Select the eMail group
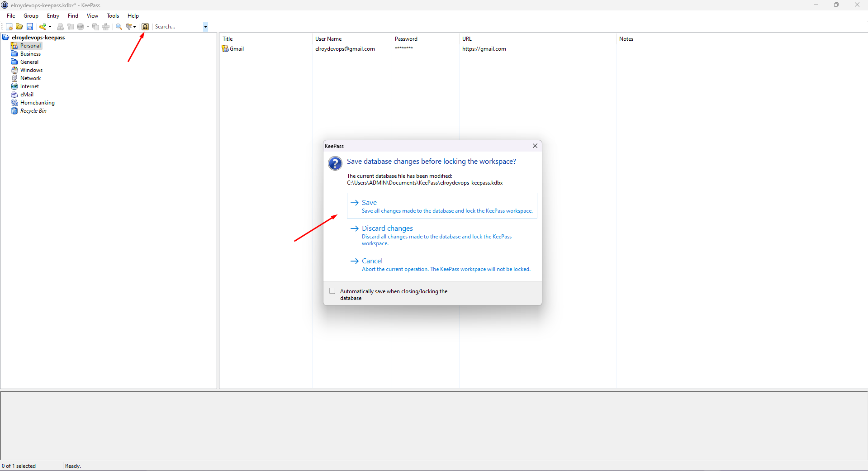 (27, 95)
